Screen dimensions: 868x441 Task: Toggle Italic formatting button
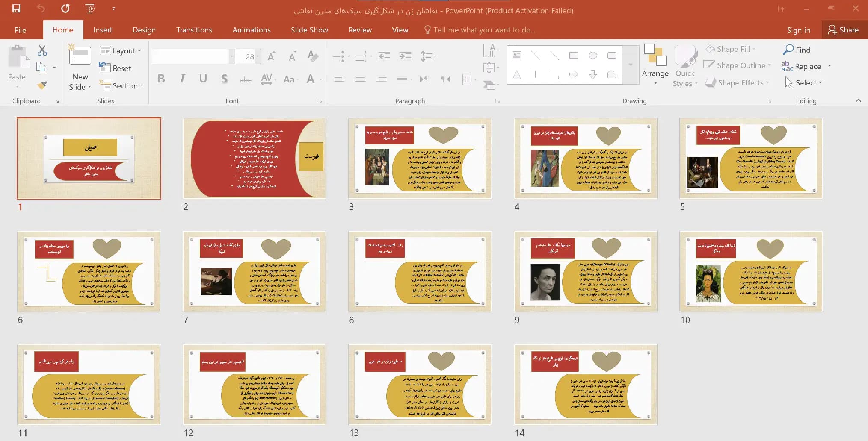182,79
